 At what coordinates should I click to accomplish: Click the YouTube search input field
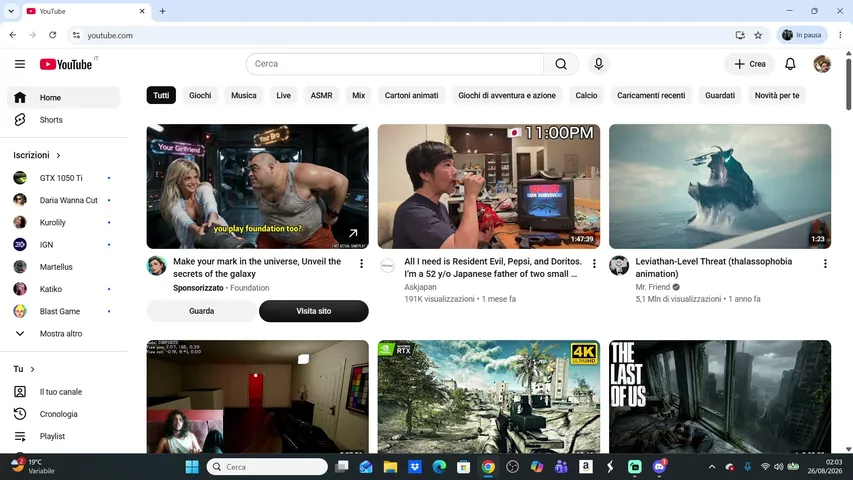(x=395, y=64)
